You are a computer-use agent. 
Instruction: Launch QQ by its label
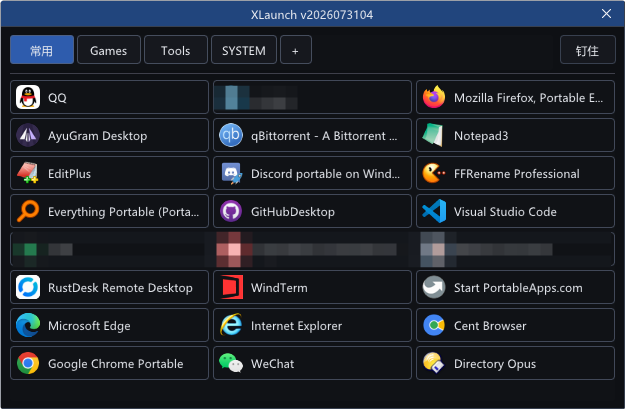57,98
